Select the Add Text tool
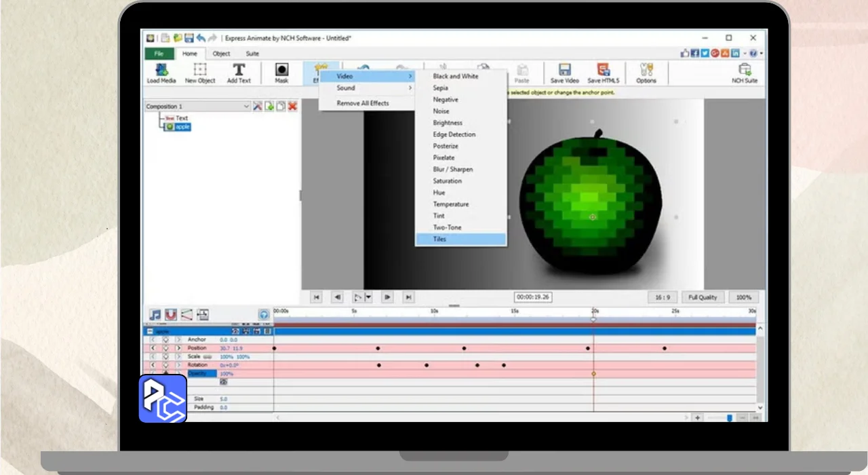 coord(239,72)
